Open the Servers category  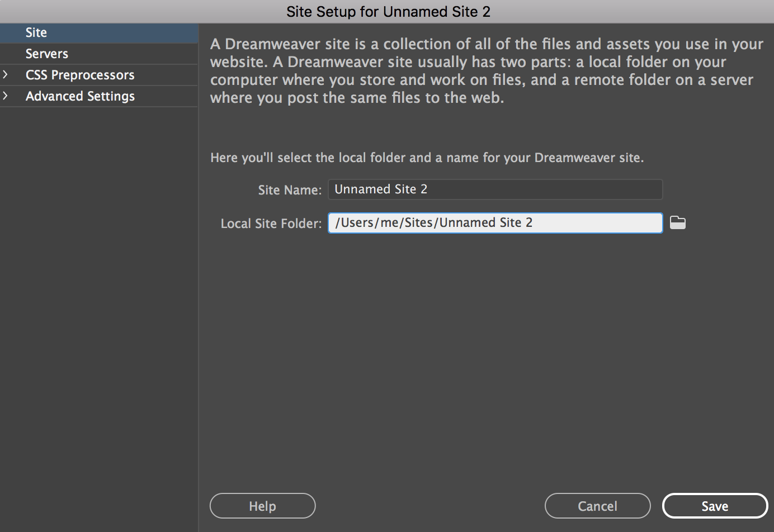[99, 54]
